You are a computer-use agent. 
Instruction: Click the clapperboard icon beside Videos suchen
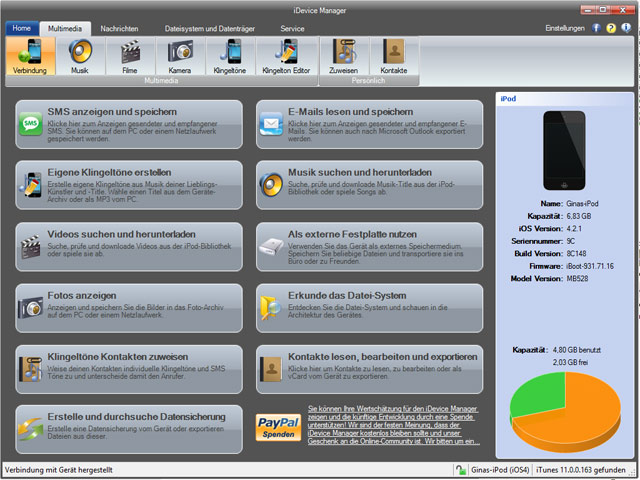[31, 247]
